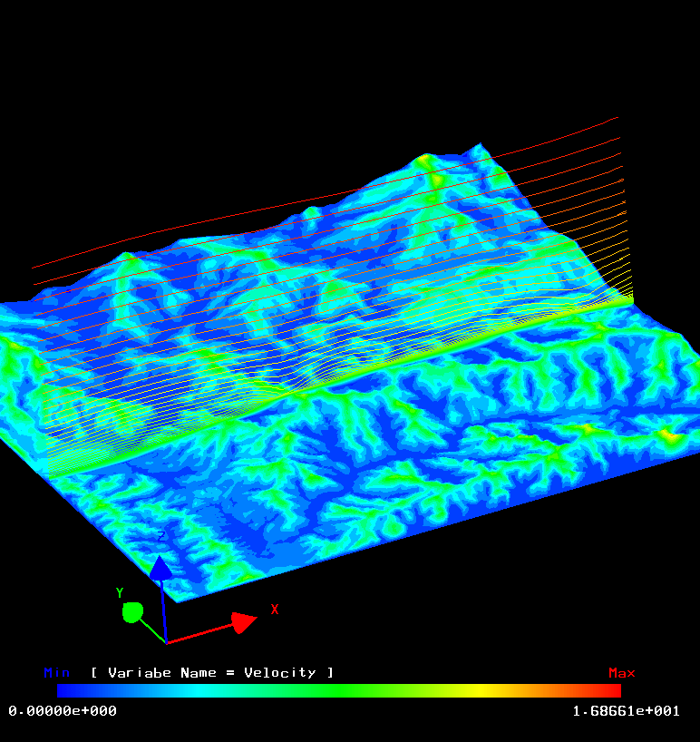700x742 pixels.
Task: Click the red Max label above the legend
Action: pyautogui.click(x=621, y=673)
